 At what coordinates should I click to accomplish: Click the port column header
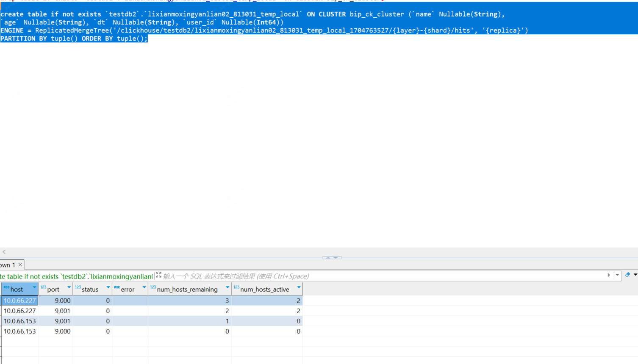55,289
